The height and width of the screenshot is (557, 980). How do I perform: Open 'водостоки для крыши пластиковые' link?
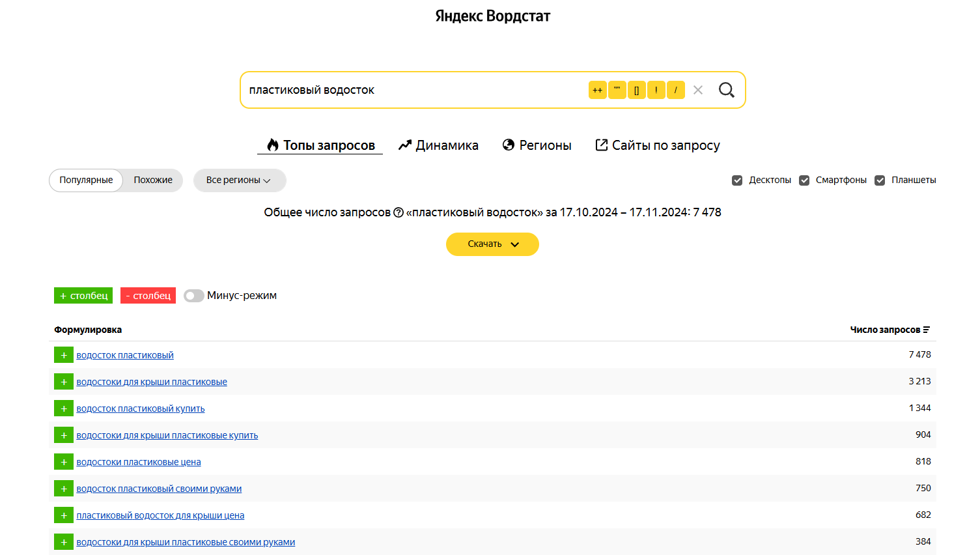tap(152, 382)
